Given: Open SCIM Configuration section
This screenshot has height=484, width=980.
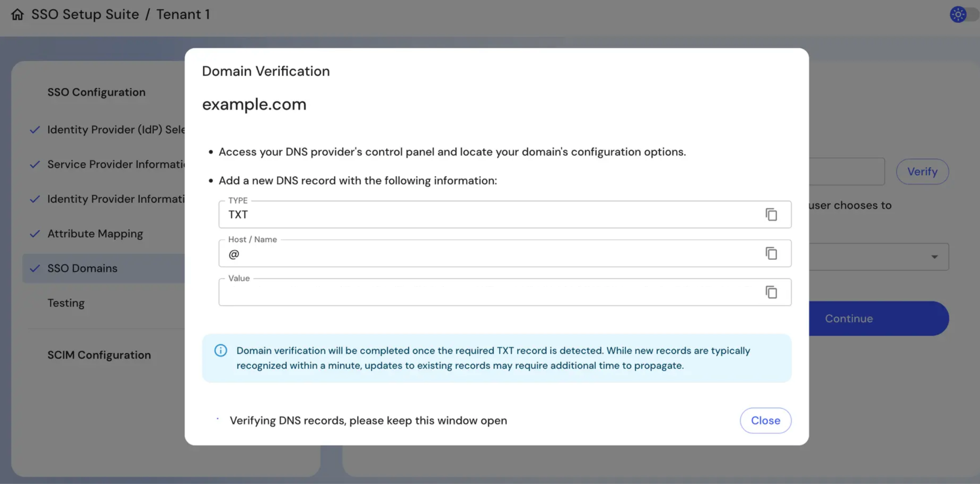Looking at the screenshot, I should click(99, 355).
